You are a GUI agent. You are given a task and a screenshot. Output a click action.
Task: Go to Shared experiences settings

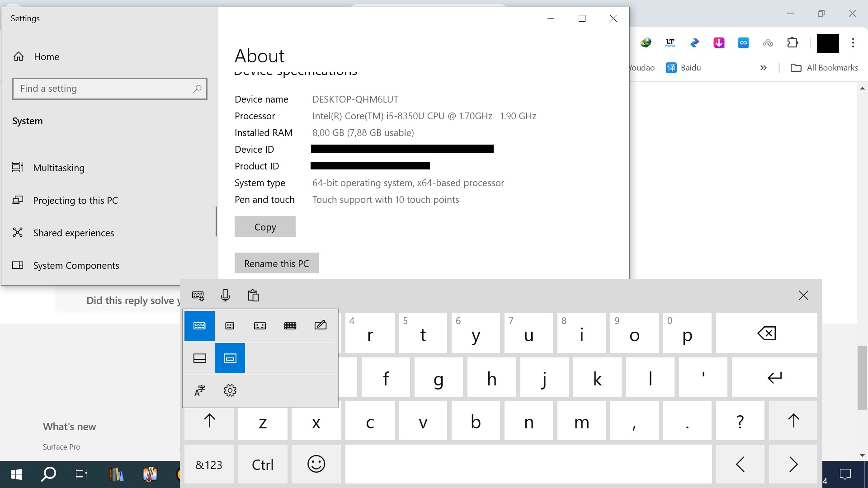pos(73,233)
